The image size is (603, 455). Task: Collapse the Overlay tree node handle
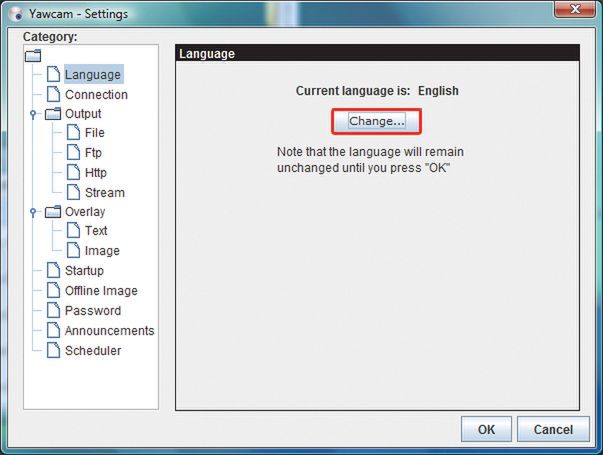[33, 212]
